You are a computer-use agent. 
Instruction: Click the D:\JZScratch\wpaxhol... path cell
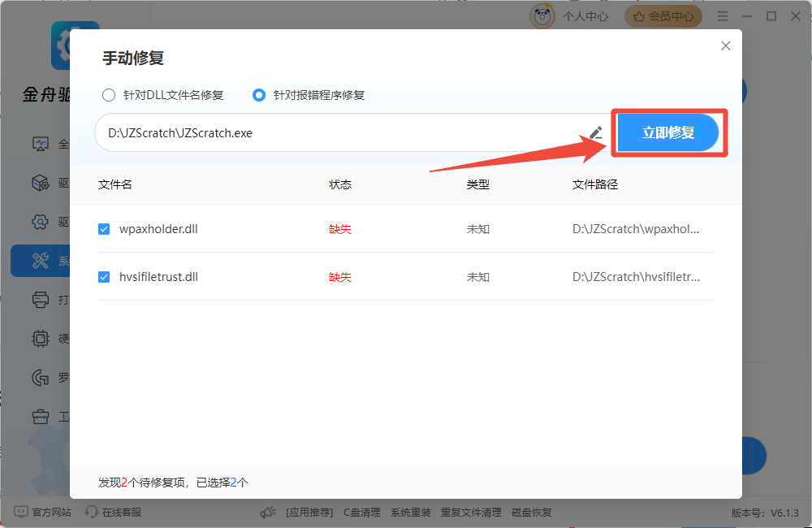click(x=636, y=229)
